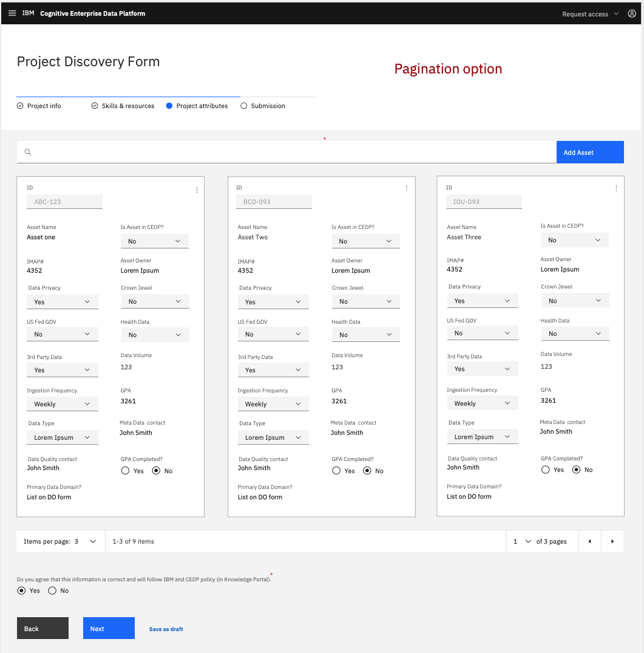
Task: Select Yes for GPA Completed on Asset one
Action: 126,471
